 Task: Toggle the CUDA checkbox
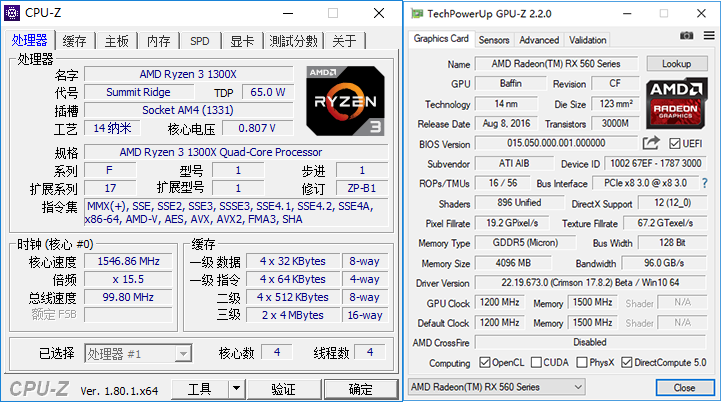tap(536, 362)
